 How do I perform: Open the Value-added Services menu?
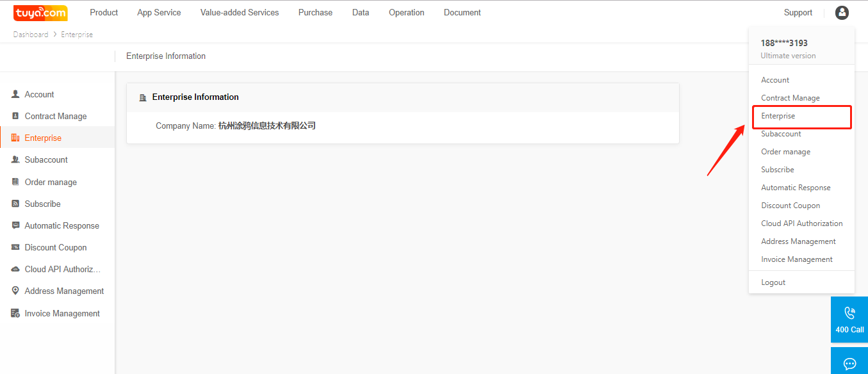pos(240,13)
